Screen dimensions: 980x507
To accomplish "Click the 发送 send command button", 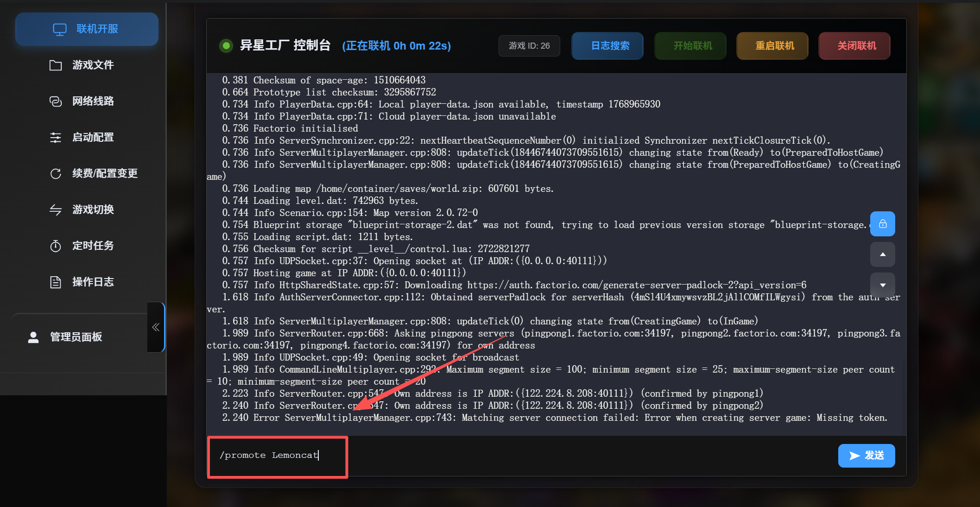I will (866, 456).
